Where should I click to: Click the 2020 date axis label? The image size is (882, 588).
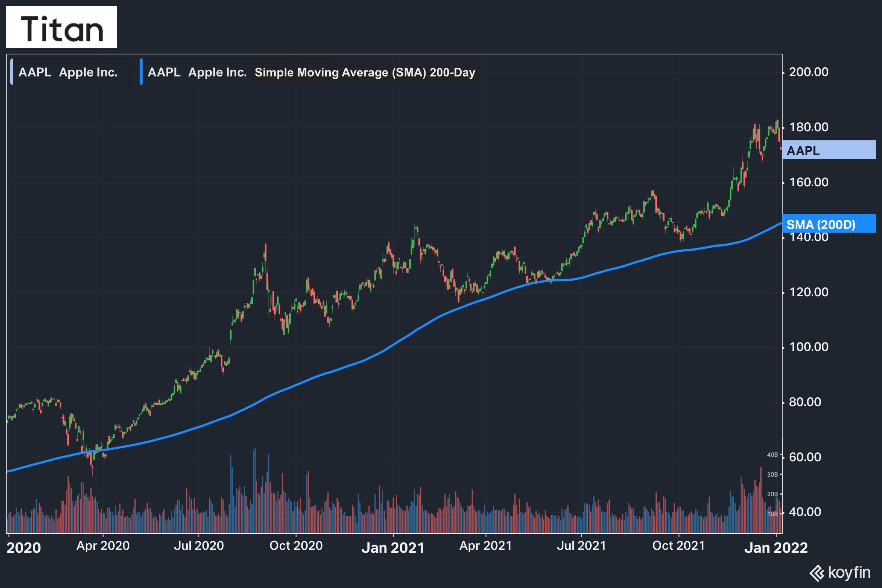pos(24,548)
